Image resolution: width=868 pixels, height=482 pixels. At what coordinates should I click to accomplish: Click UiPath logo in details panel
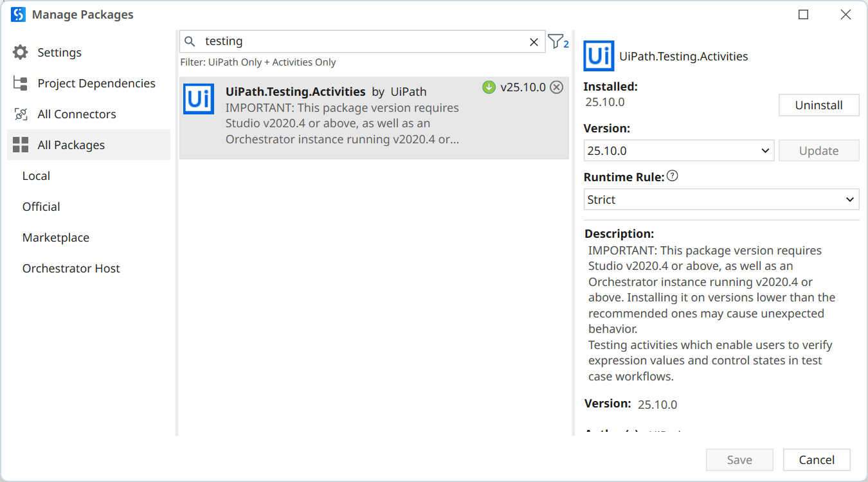pyautogui.click(x=599, y=56)
